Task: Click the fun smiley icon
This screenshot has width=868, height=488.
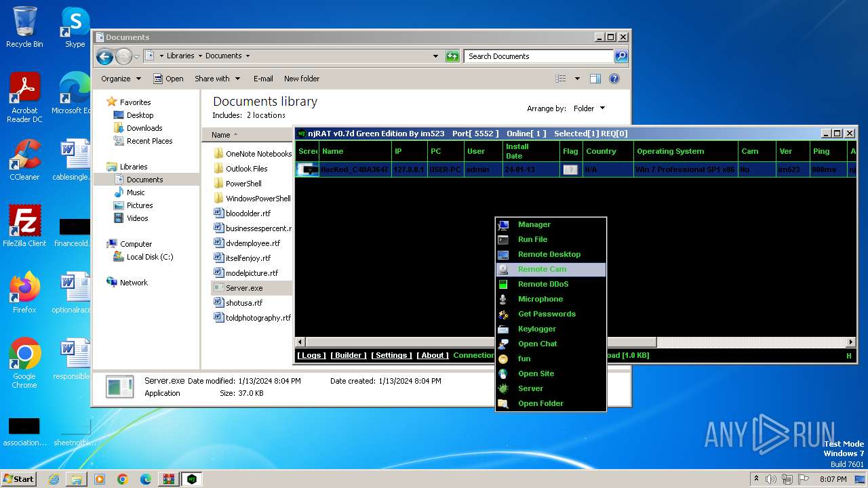Action: pos(503,359)
